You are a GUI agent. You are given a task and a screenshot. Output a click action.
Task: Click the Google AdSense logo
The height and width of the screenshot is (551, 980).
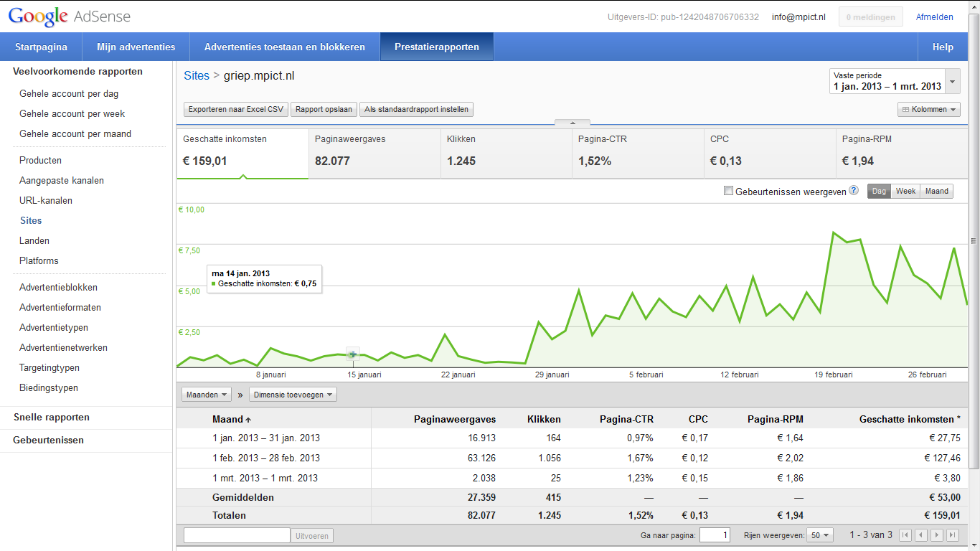pos(70,17)
